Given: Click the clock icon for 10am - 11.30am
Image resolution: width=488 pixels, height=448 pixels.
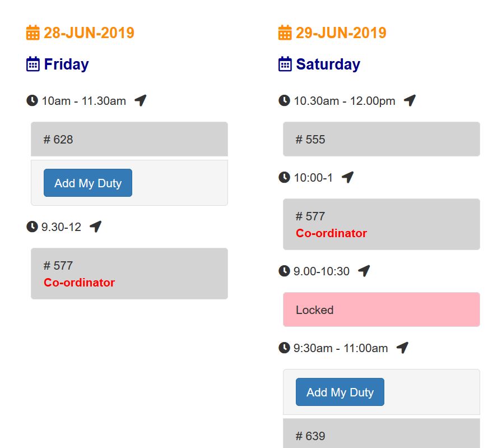Looking at the screenshot, I should pyautogui.click(x=32, y=101).
